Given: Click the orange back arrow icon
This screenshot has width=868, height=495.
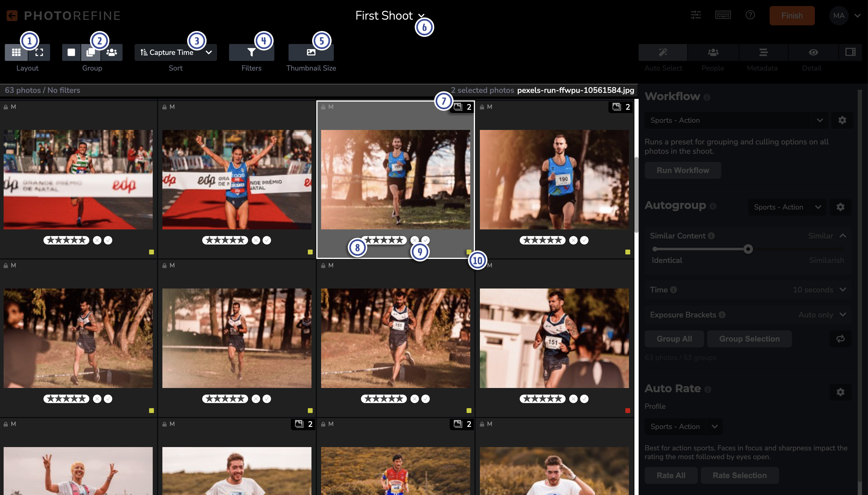Looking at the screenshot, I should tap(12, 16).
